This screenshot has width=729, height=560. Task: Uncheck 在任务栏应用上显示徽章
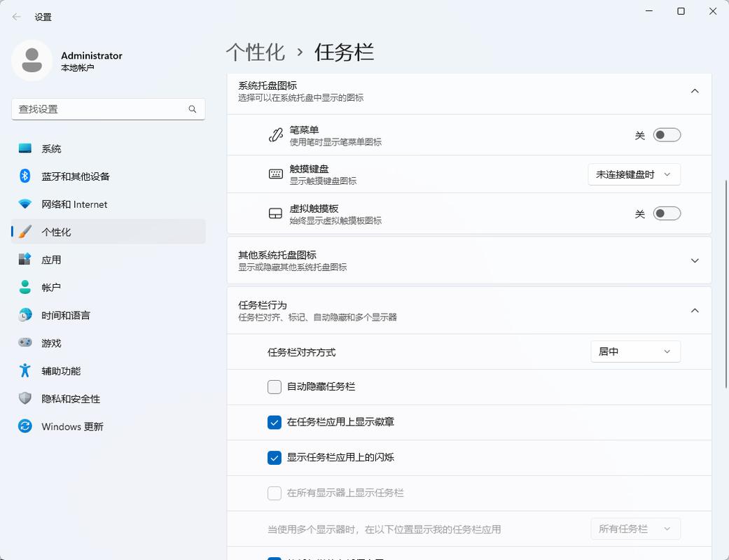(274, 422)
